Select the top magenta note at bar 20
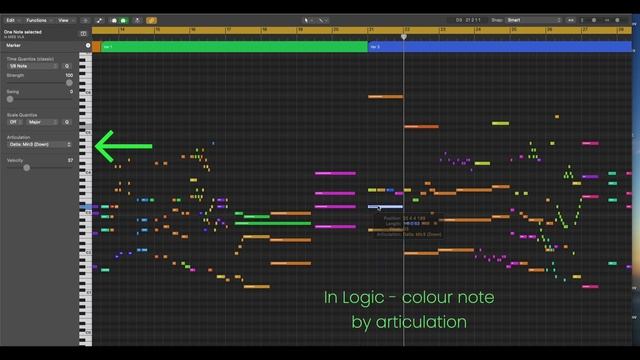Image resolution: width=640 pixels, height=360 pixels. 335,173
